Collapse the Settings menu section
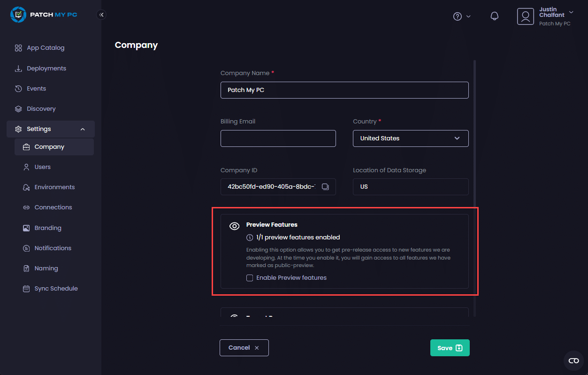The width and height of the screenshot is (588, 375). point(83,129)
